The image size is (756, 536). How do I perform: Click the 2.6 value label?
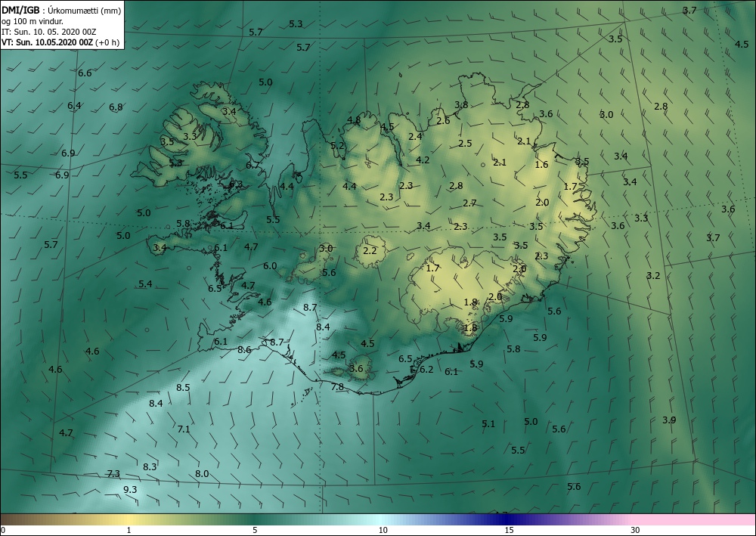(443, 121)
